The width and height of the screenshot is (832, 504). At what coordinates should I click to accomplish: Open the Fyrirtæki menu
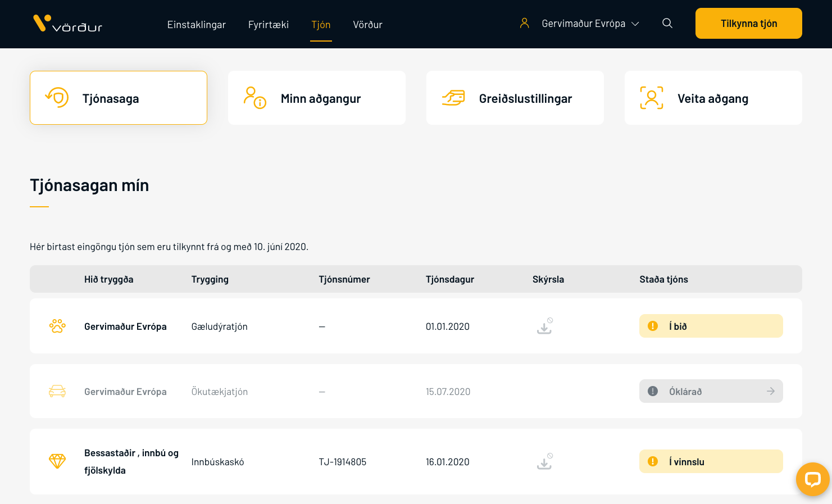point(269,25)
